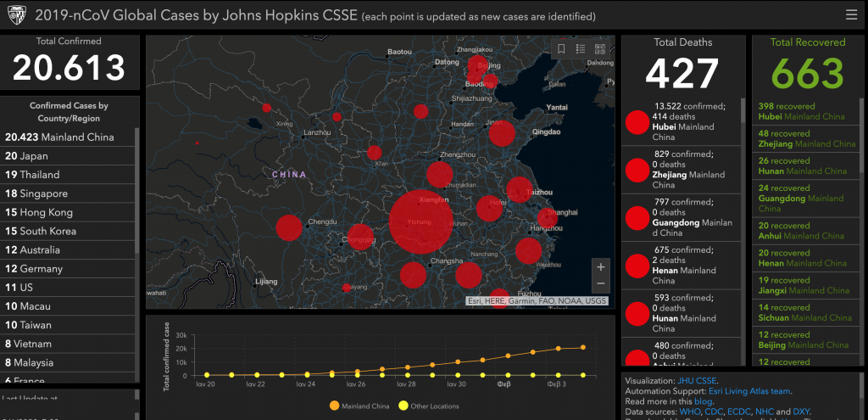Zoom in on the map
Screen dimensions: 868x420
click(601, 266)
